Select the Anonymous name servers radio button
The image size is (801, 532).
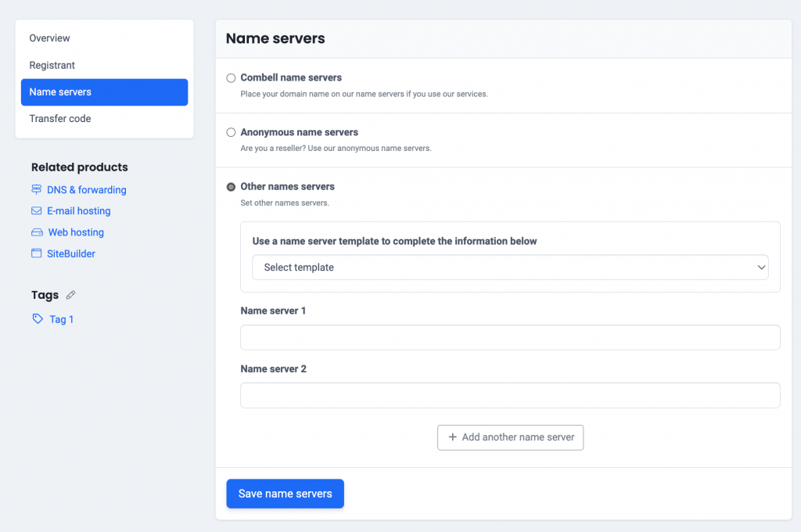click(231, 132)
